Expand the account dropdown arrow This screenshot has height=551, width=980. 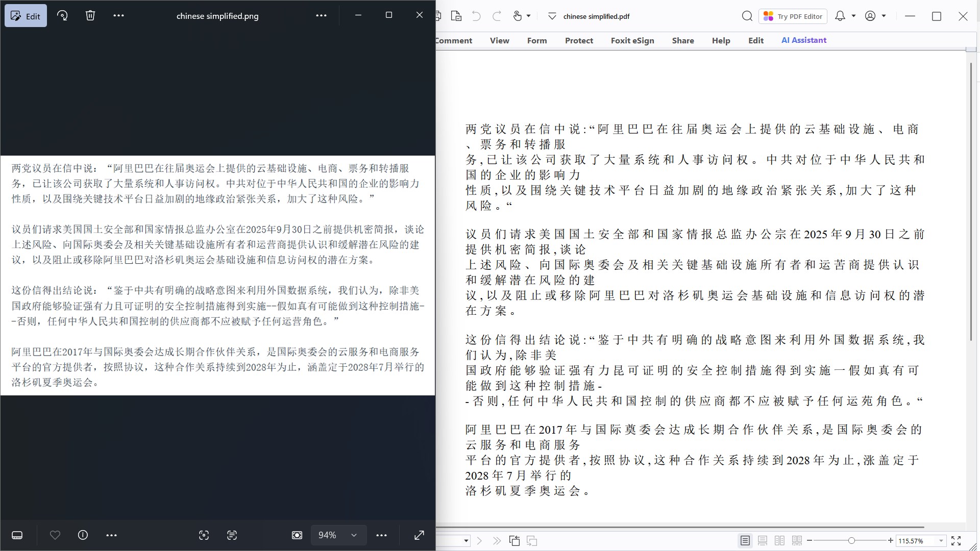pos(884,16)
